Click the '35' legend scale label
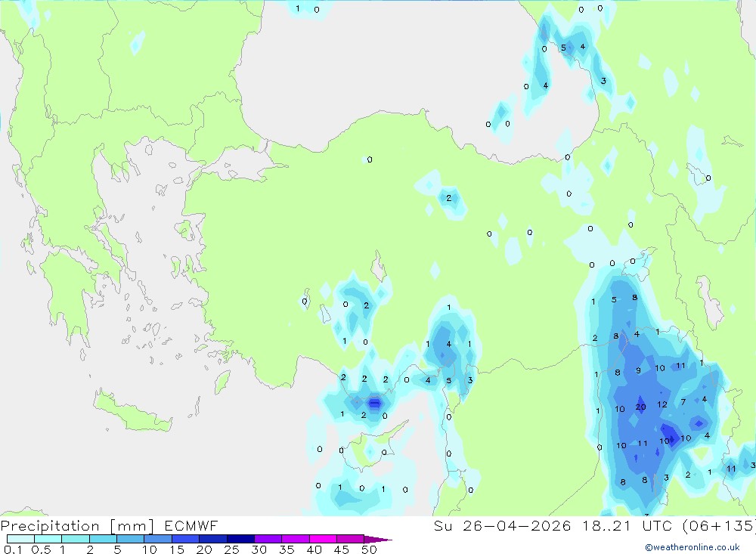Image resolution: width=756 pixels, height=554 pixels. coord(287,549)
